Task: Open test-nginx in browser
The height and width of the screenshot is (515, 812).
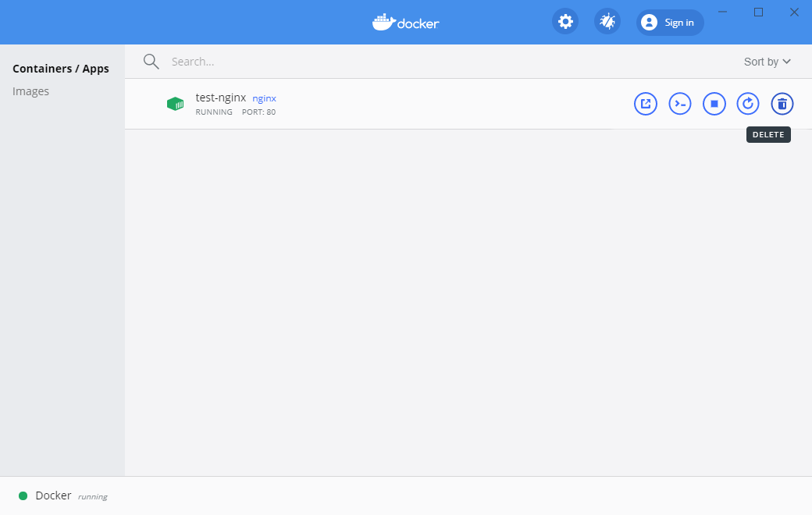Action: tap(645, 104)
